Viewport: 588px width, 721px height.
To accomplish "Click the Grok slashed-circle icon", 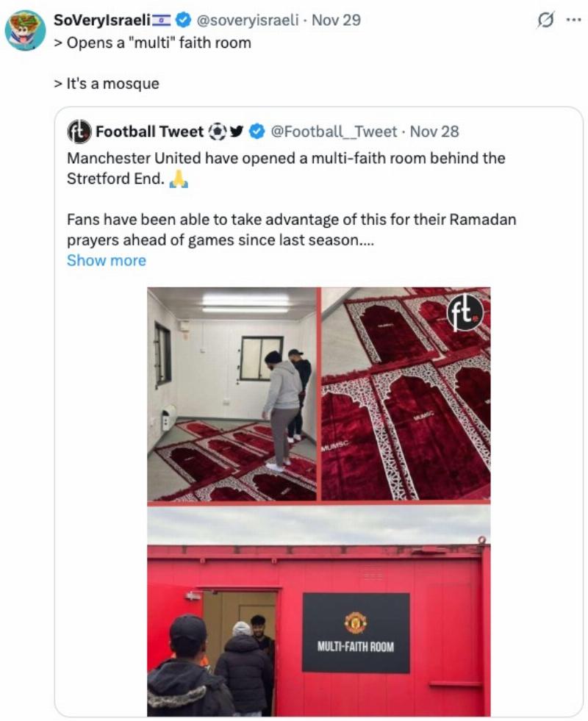I will click(545, 21).
